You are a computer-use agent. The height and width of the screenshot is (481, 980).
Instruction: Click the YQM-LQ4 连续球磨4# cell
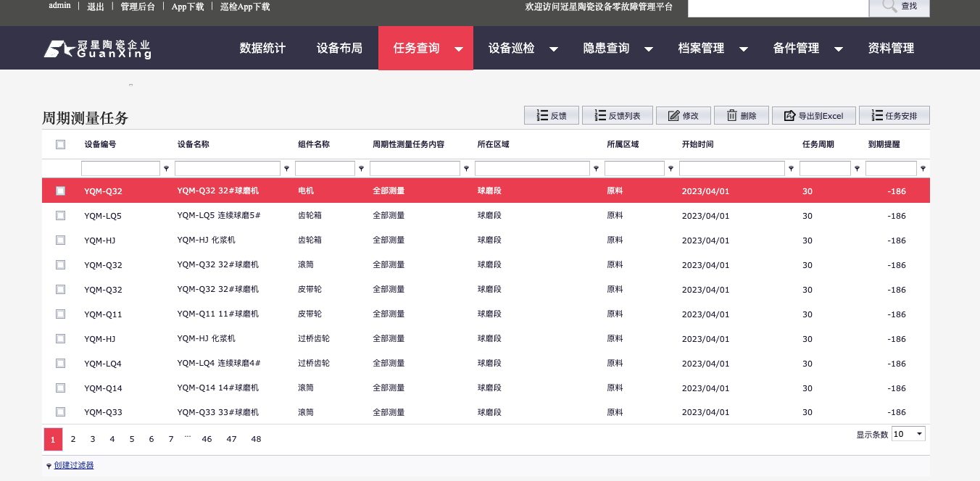pos(219,363)
